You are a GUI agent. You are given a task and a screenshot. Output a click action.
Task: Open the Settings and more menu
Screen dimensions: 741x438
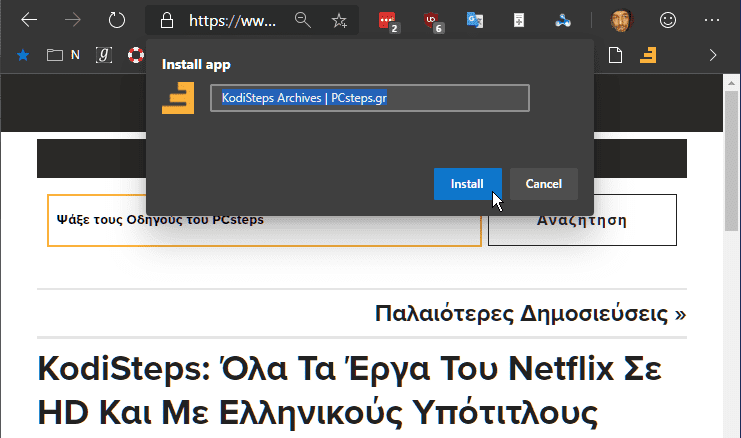[x=712, y=20]
